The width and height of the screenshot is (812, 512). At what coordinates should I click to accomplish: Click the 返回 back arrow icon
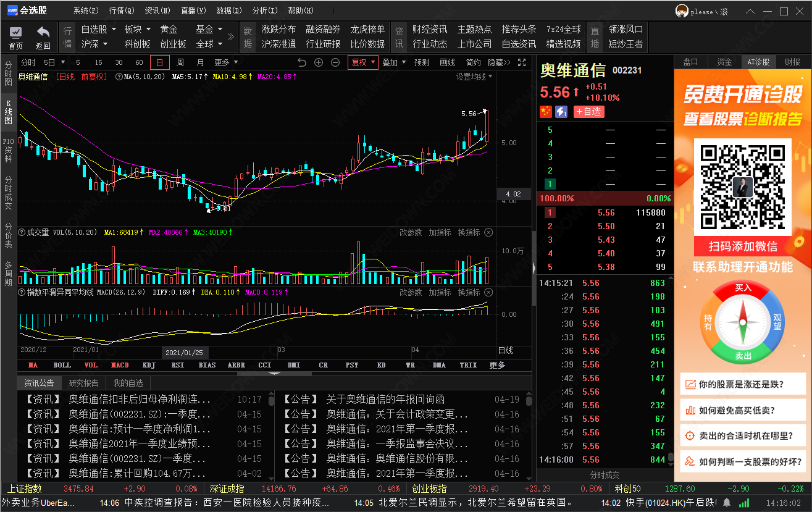pos(43,33)
